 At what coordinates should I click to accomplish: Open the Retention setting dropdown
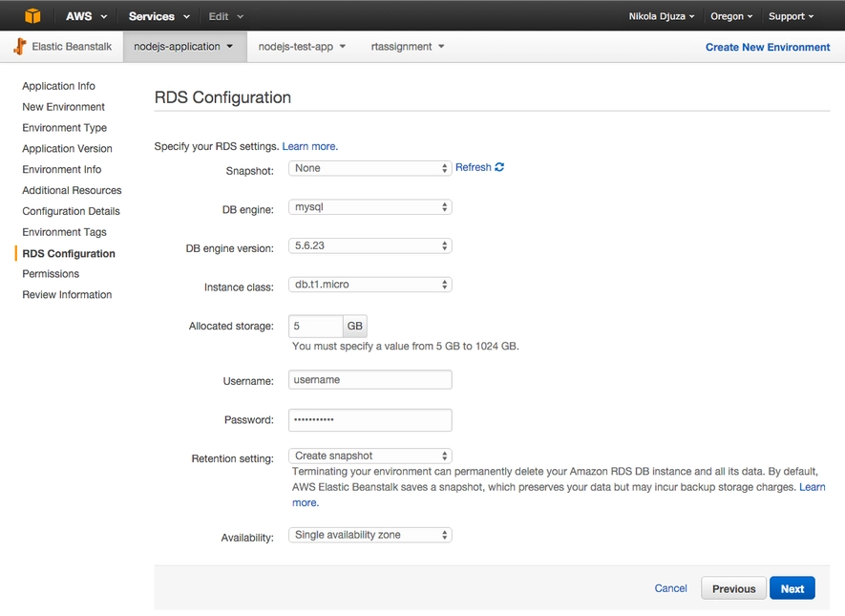pyautogui.click(x=370, y=457)
